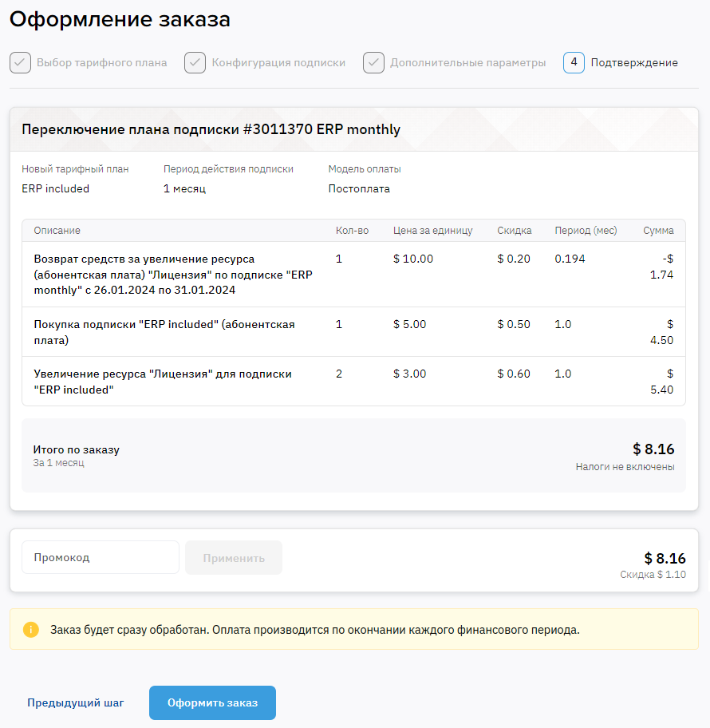710x728 pixels.
Task: Click the За 1 месяц subtitle
Action: point(58,463)
